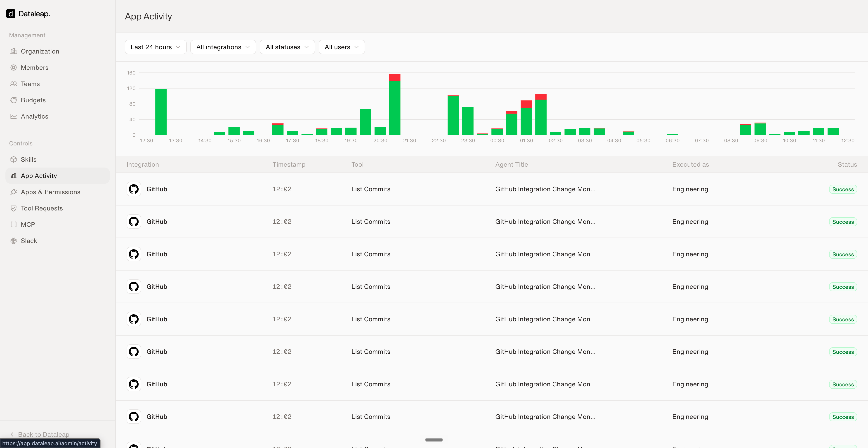Click the Tool Requests shield icon

14,208
